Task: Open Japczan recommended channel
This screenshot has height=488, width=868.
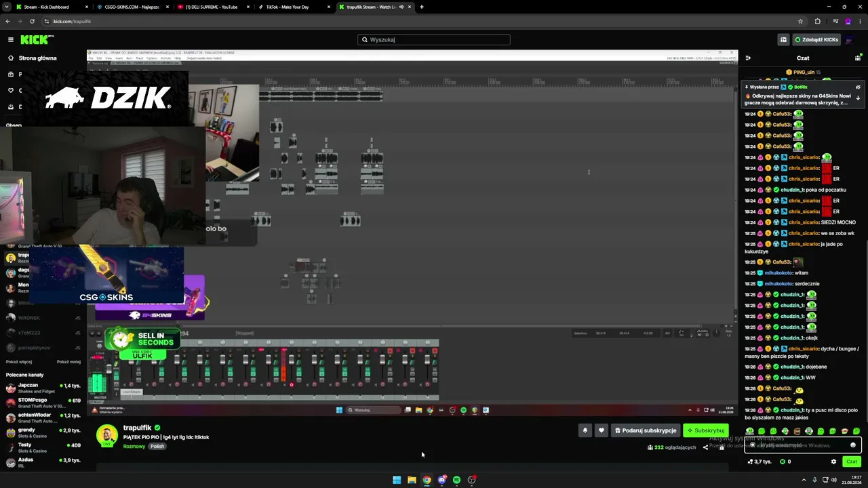Action: (43, 388)
